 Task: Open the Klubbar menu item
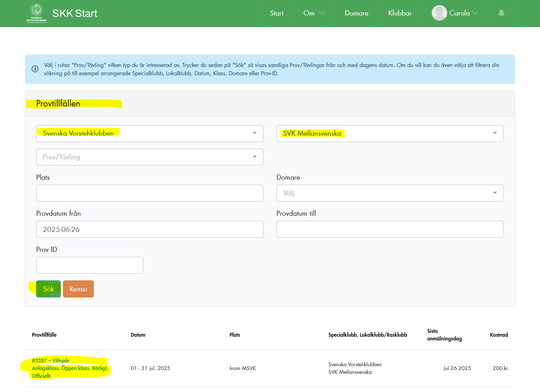(x=400, y=13)
